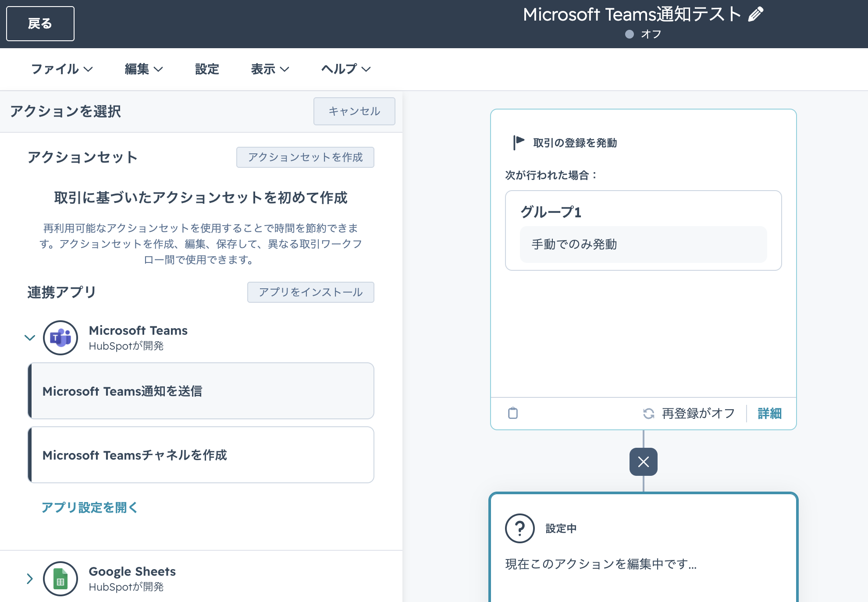Click the clipboard icon in trigger card
The width and height of the screenshot is (868, 602).
click(x=513, y=413)
